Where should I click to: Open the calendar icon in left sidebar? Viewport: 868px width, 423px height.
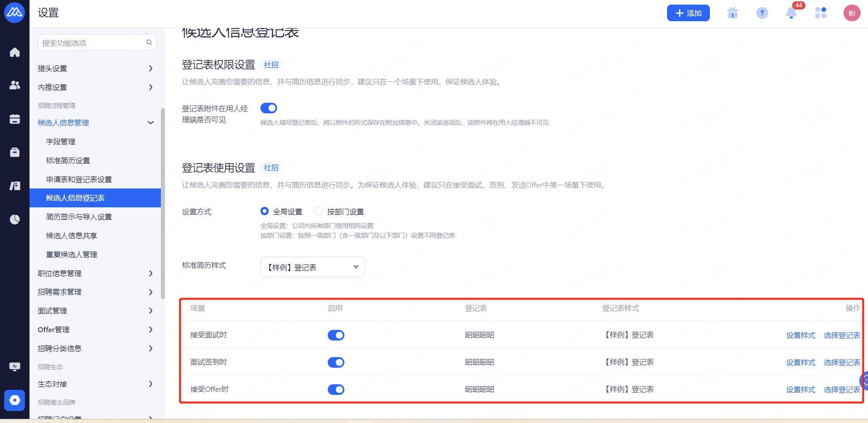pos(15,119)
